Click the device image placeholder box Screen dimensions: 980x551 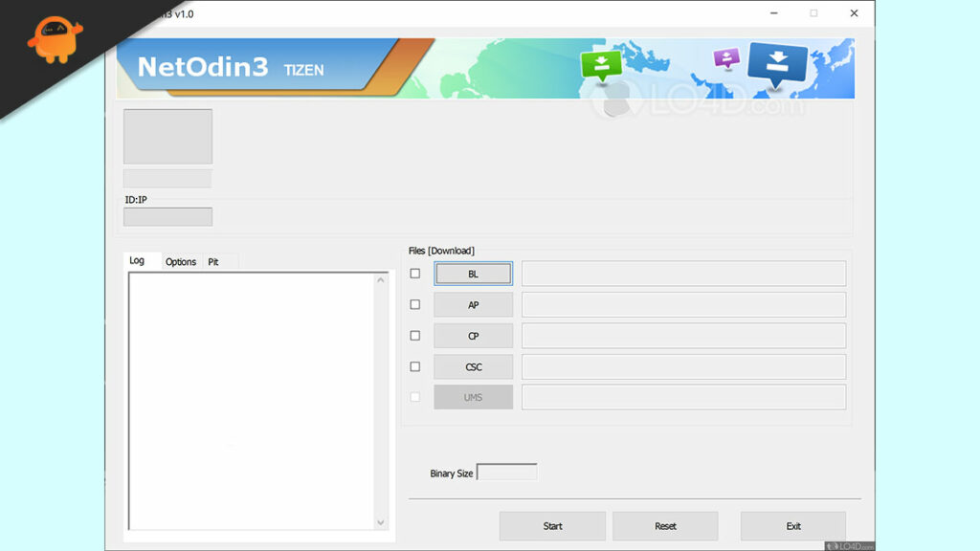[x=167, y=136]
